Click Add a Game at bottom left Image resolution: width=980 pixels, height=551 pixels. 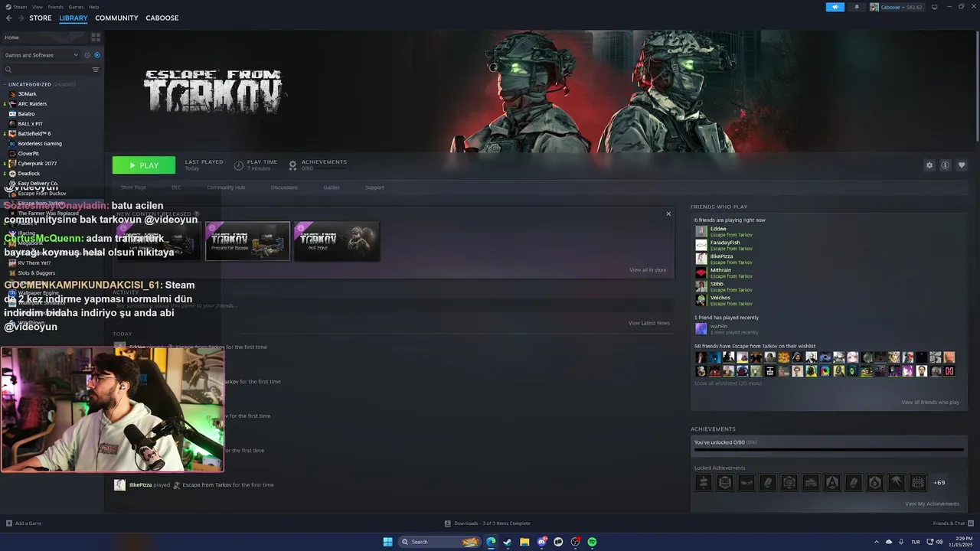click(24, 523)
